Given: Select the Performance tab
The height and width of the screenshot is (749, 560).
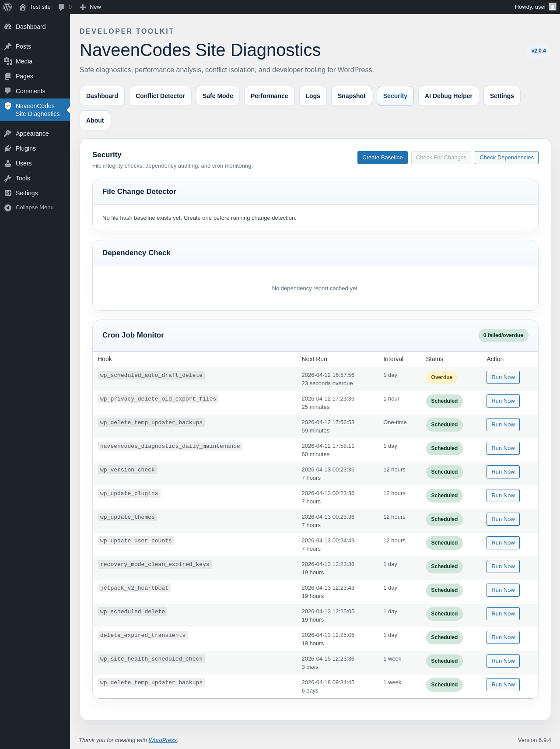Looking at the screenshot, I should (269, 96).
